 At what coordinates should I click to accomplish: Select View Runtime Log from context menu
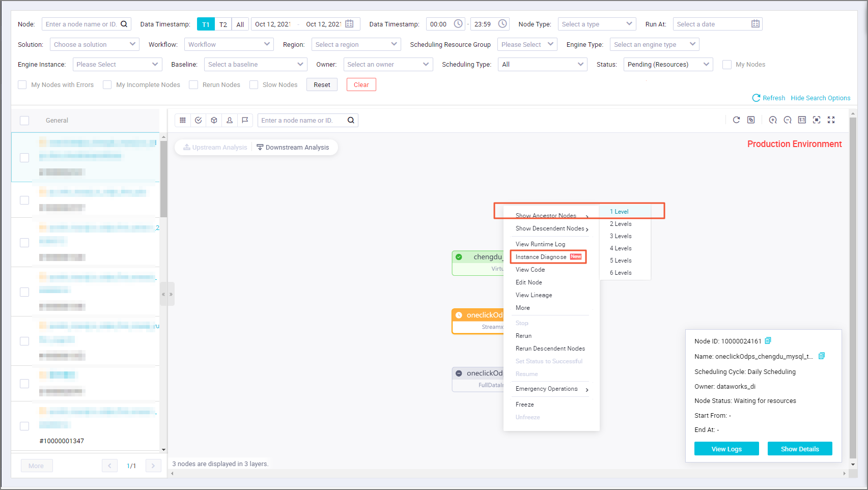[540, 244]
